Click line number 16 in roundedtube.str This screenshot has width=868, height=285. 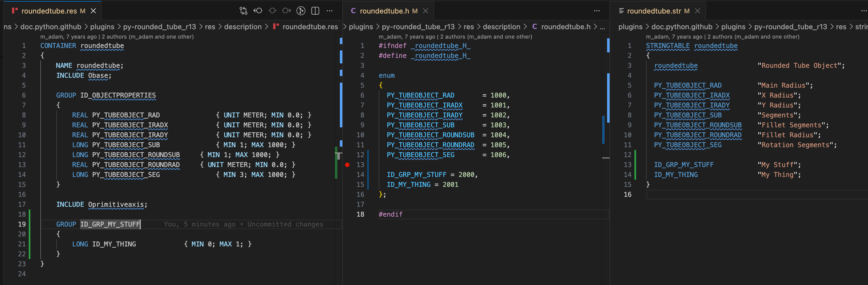(x=628, y=195)
